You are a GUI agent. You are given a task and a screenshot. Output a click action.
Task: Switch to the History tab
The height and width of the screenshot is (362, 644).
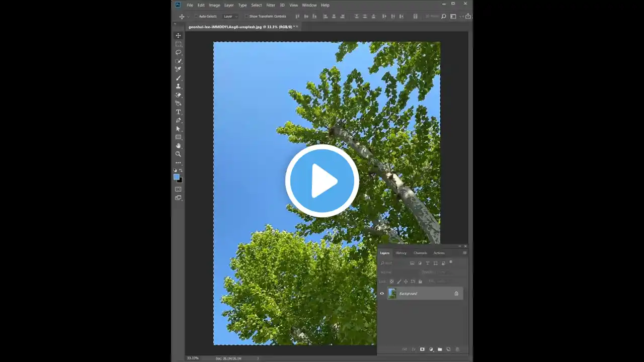(x=401, y=253)
